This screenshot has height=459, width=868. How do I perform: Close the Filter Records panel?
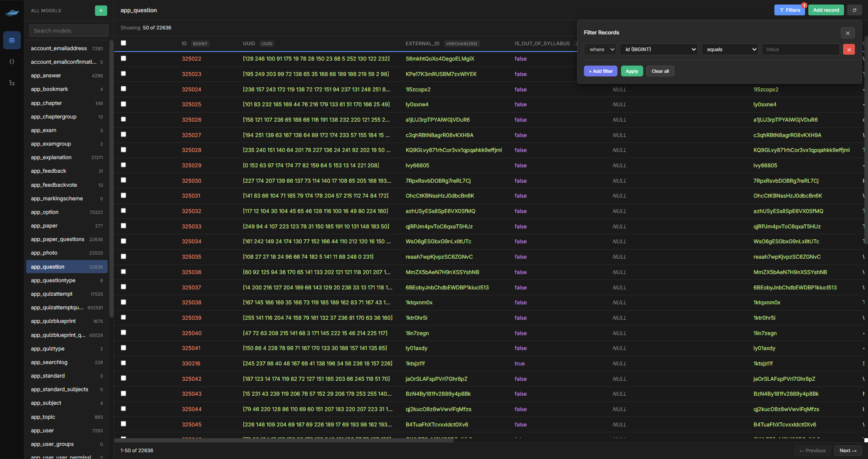pyautogui.click(x=848, y=33)
